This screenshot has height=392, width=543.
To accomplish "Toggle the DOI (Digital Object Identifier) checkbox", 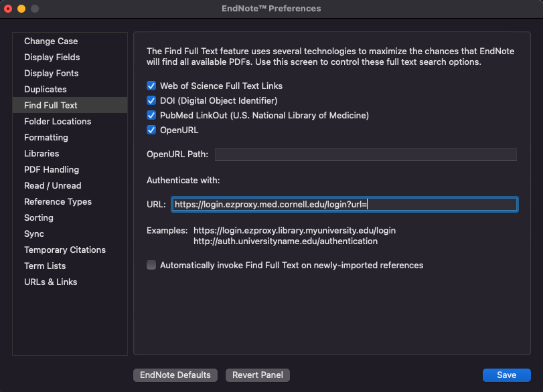I will [151, 101].
